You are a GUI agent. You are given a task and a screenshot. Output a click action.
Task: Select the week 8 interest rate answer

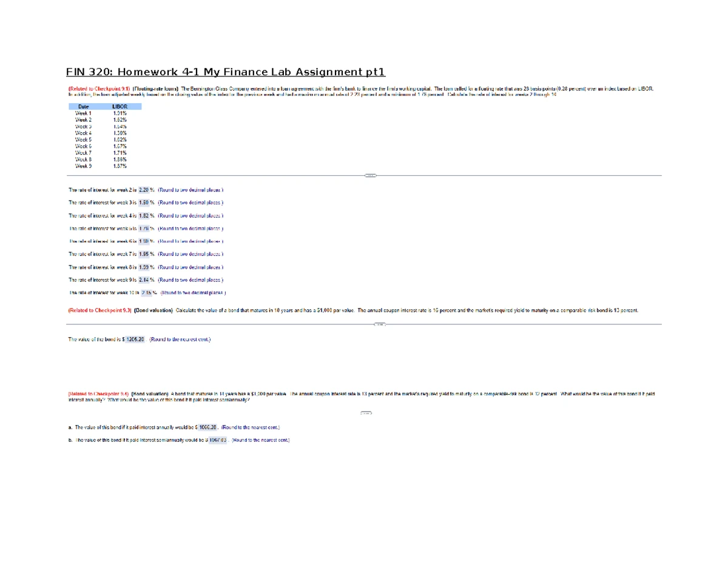(146, 267)
